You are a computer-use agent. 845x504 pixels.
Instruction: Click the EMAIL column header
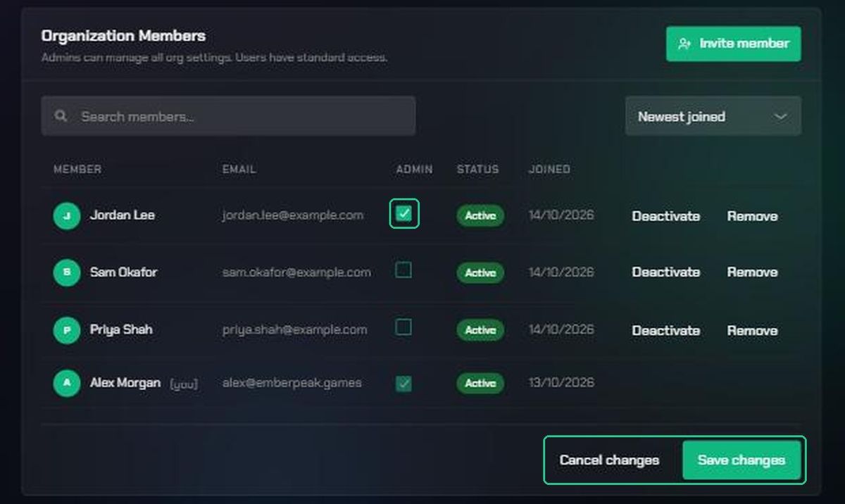pos(239,170)
